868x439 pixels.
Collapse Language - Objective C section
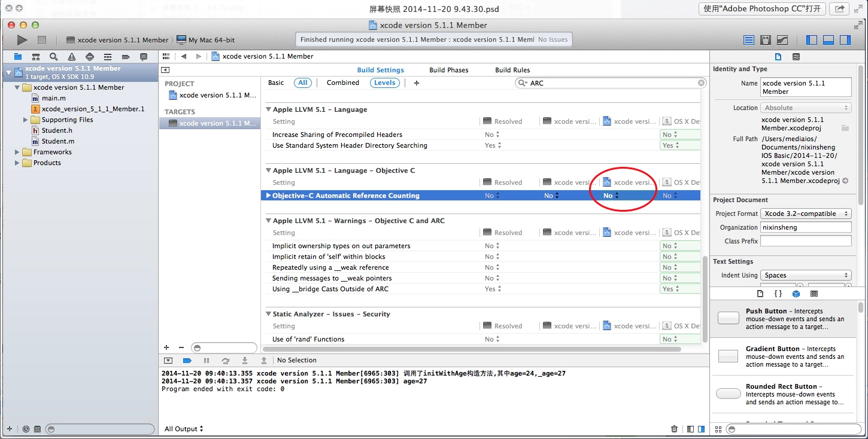tap(269, 171)
